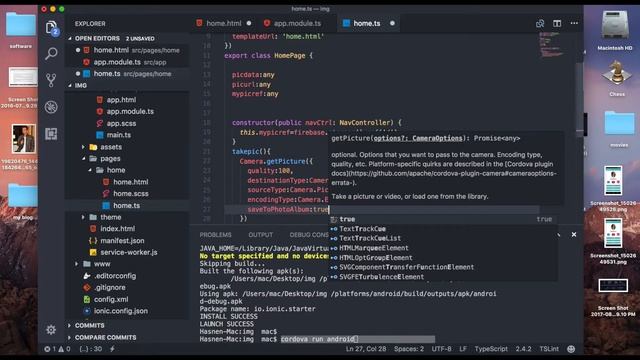640x360 pixels.
Task: Open index.html in the file tree
Action: coord(118,229)
